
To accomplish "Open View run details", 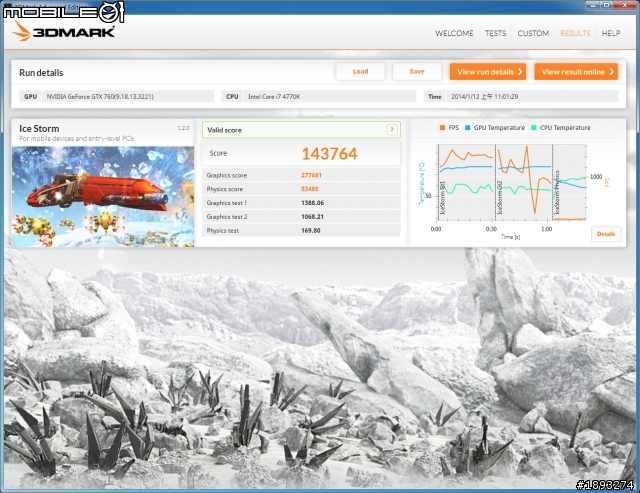I will click(x=488, y=72).
